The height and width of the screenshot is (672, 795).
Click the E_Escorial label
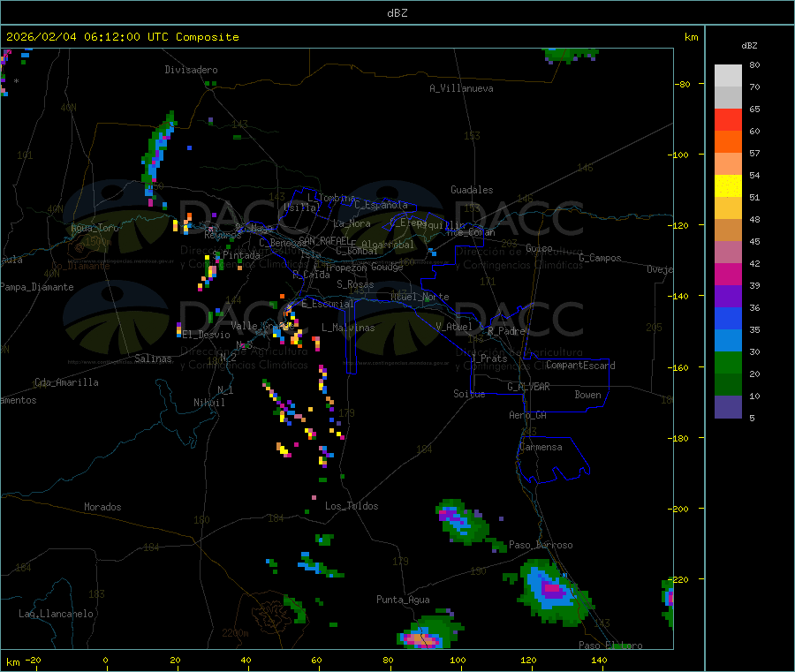pos(328,304)
